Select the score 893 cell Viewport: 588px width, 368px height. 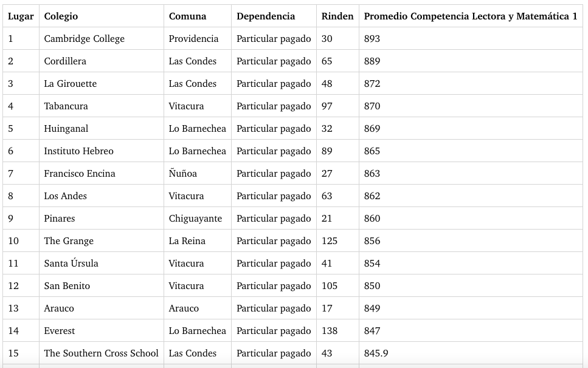[x=372, y=39]
